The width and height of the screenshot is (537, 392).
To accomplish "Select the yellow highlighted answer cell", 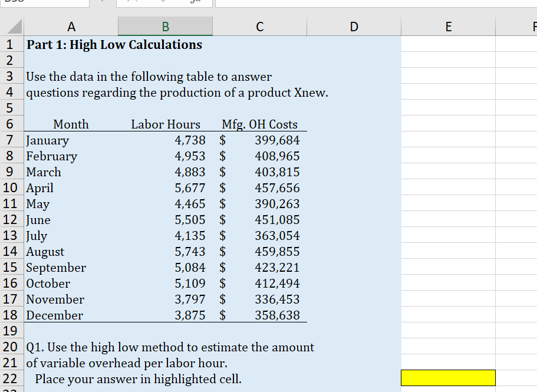I will [x=448, y=377].
